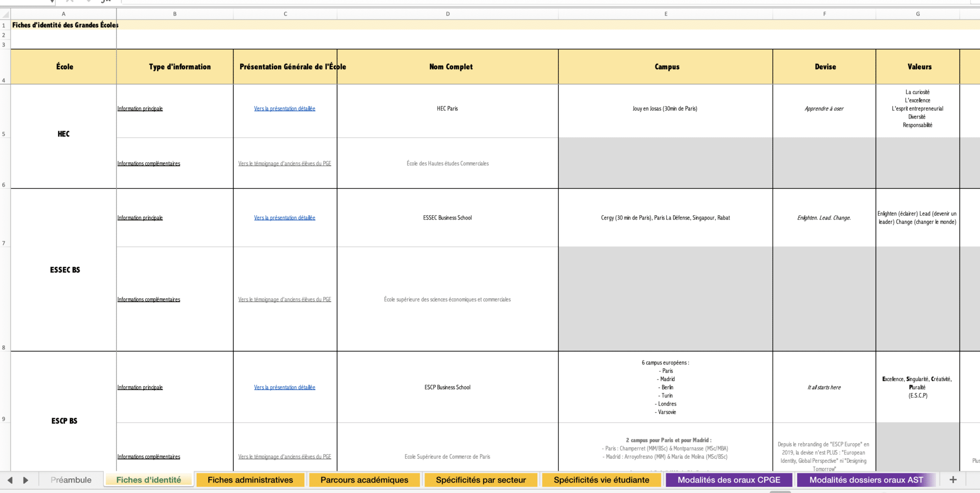The image size is (980, 493).
Task: Open Modalités des oraux CPGE tab
Action: pos(729,480)
